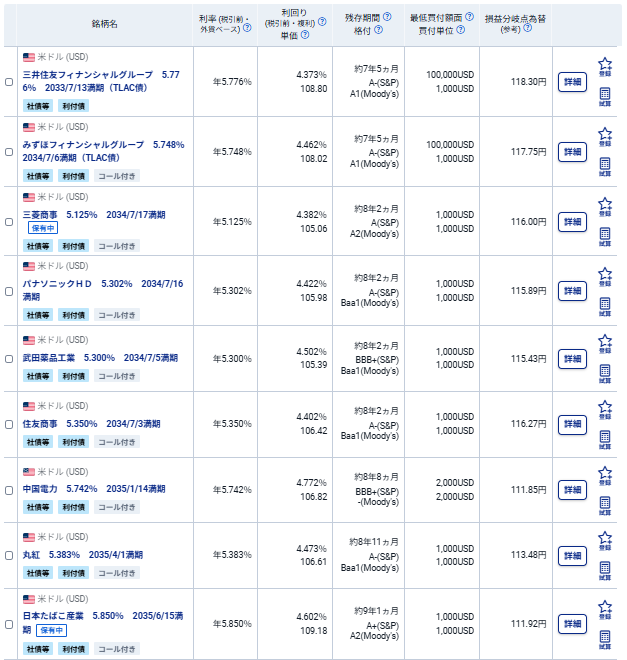Open the 試算 calculator for パナソニックHD
Screen dimensions: 627x660
tap(604, 305)
